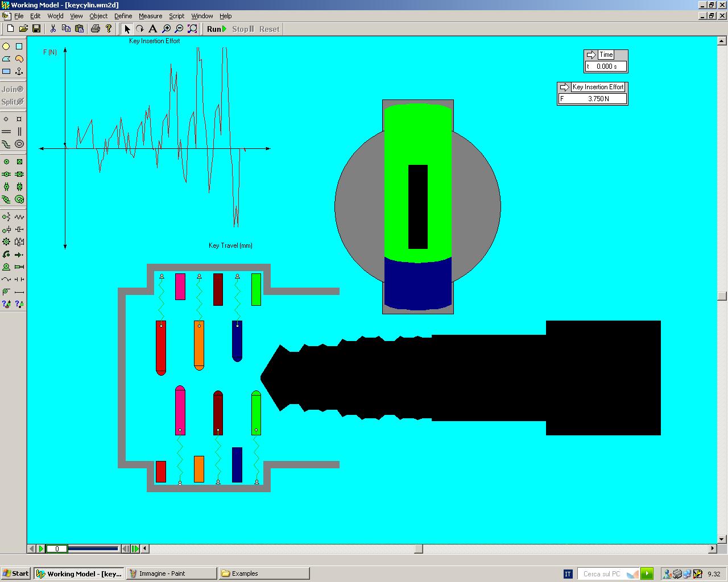728x582 pixels.
Task: Click the tape player frame slider bar
Action: (93, 548)
